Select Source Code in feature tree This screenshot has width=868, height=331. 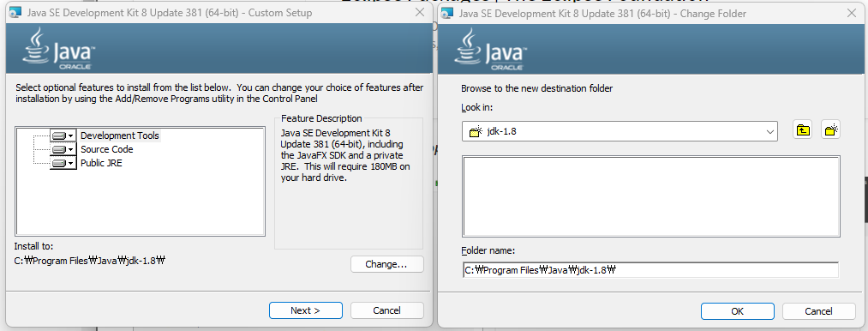107,149
